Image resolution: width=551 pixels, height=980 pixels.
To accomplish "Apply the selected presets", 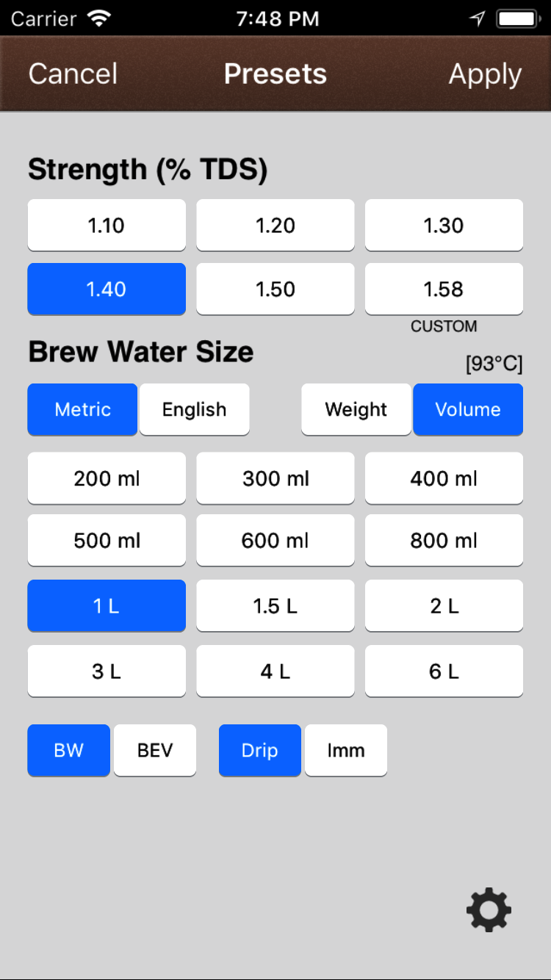I will (485, 74).
